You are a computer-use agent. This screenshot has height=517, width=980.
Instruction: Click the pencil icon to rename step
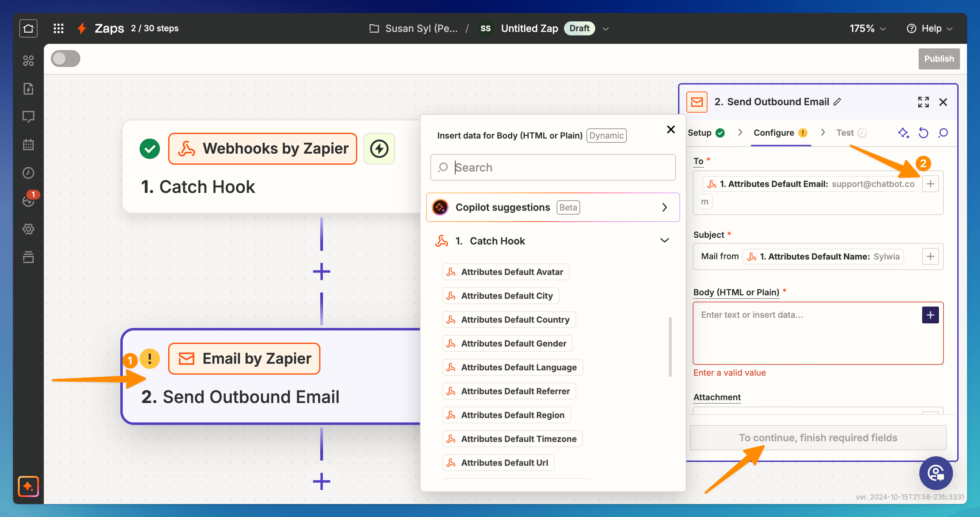click(837, 102)
